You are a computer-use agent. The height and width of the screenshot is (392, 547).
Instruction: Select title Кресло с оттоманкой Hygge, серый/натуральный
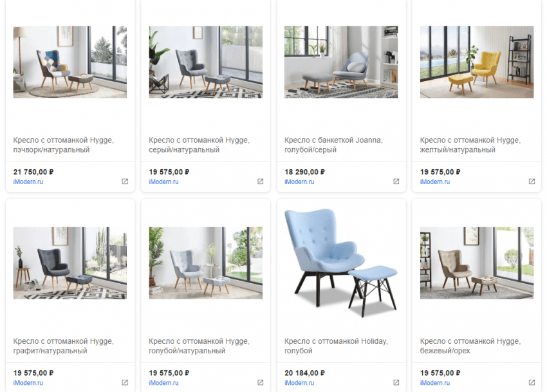tap(199, 145)
